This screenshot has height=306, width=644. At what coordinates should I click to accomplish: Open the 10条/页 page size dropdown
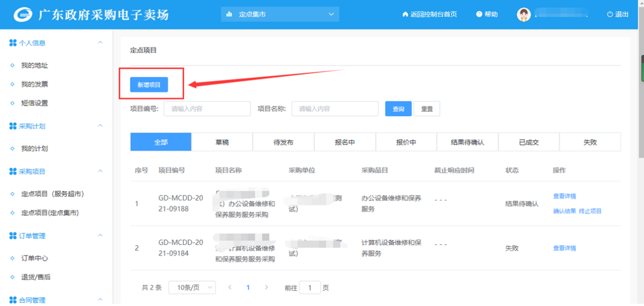pyautogui.click(x=192, y=287)
